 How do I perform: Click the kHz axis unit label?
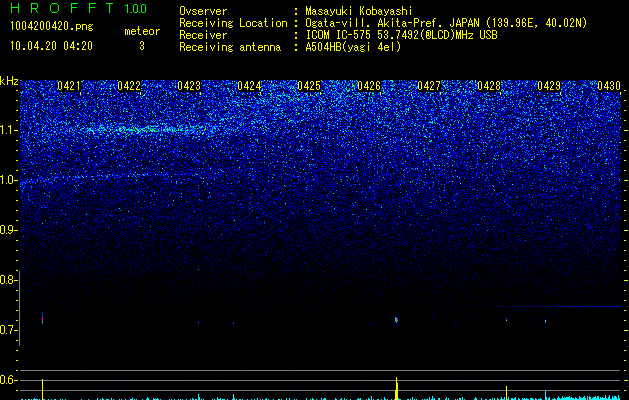point(9,81)
